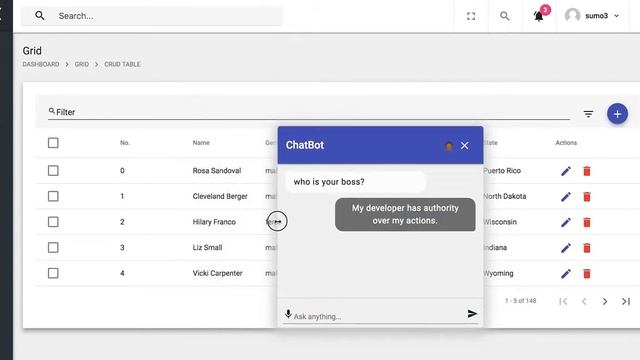Focus the top Search field
The image size is (640, 360).
(x=152, y=16)
